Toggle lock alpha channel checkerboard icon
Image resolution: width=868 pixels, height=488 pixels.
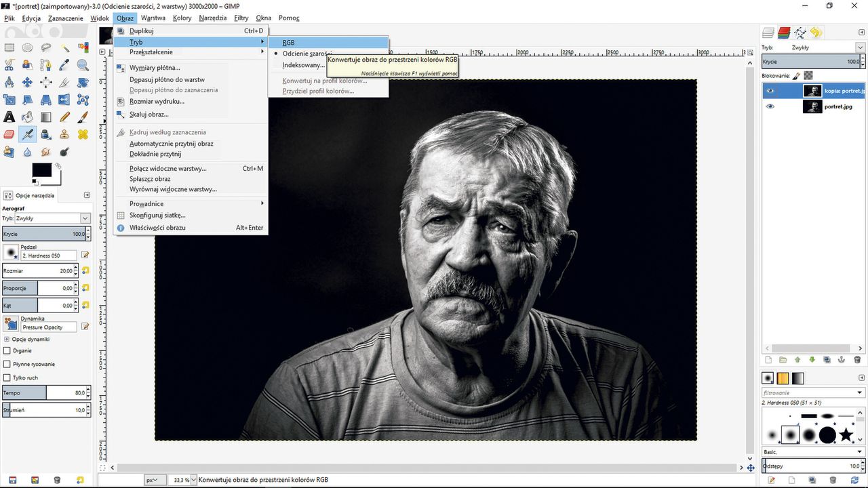point(808,76)
